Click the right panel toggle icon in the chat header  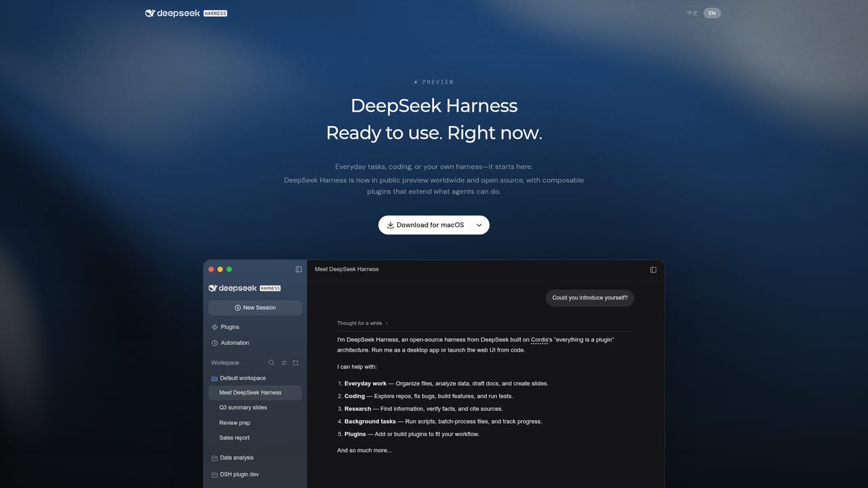(653, 270)
